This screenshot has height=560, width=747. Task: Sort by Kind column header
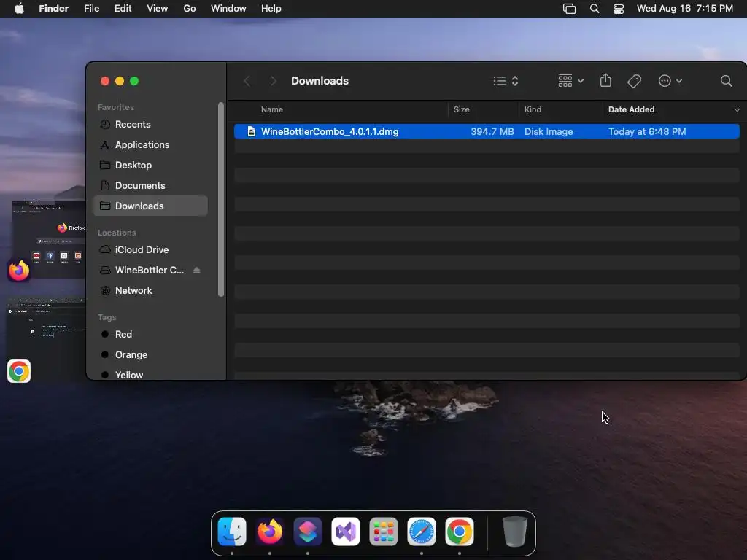(x=533, y=109)
